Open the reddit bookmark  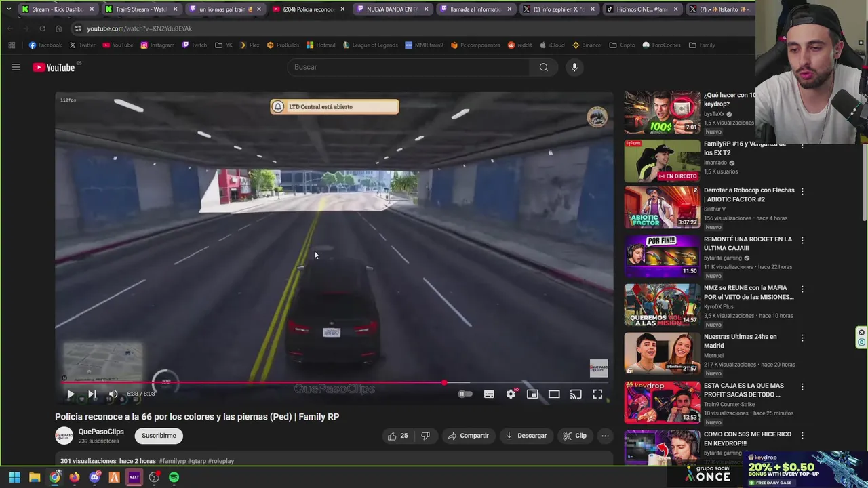click(519, 45)
